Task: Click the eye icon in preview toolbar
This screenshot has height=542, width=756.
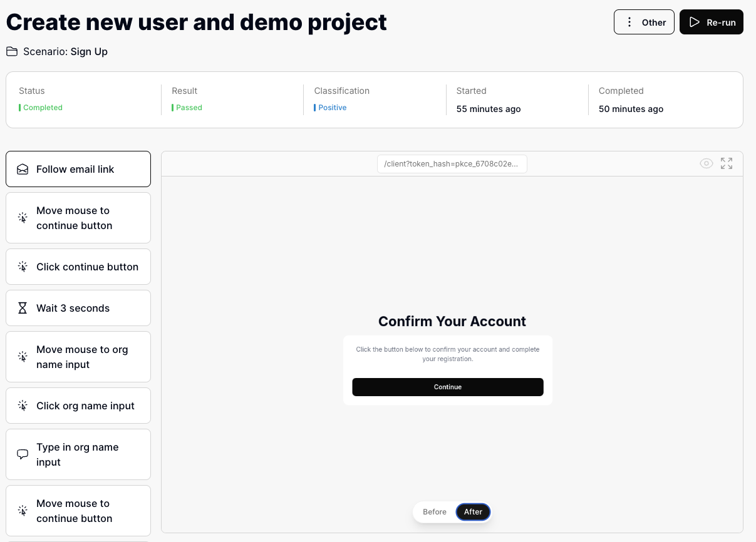Action: point(707,163)
